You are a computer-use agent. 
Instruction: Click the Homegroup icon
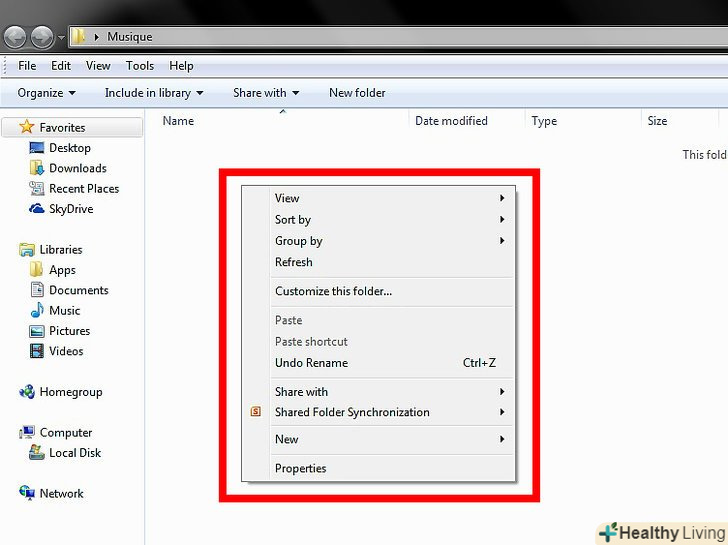pyautogui.click(x=27, y=392)
